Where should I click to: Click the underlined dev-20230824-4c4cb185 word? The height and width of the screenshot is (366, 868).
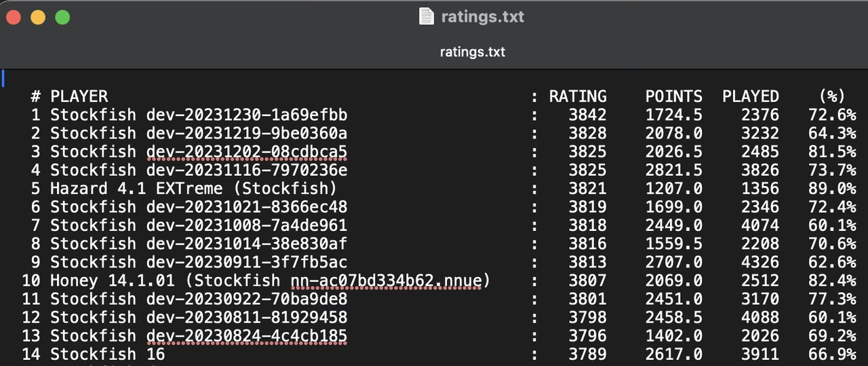click(x=247, y=335)
